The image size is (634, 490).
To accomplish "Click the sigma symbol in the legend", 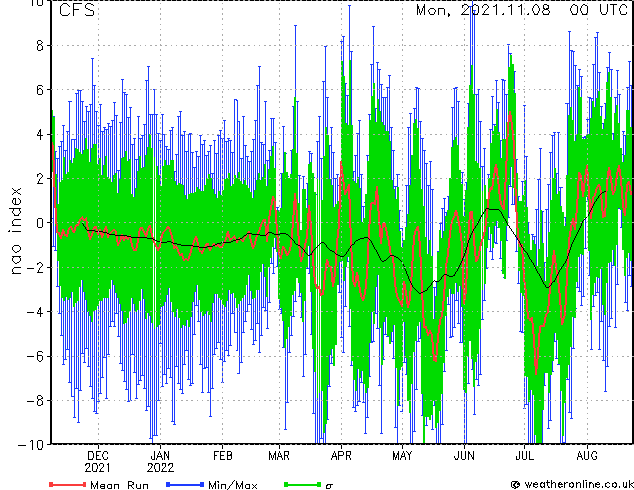I will coord(331,485).
